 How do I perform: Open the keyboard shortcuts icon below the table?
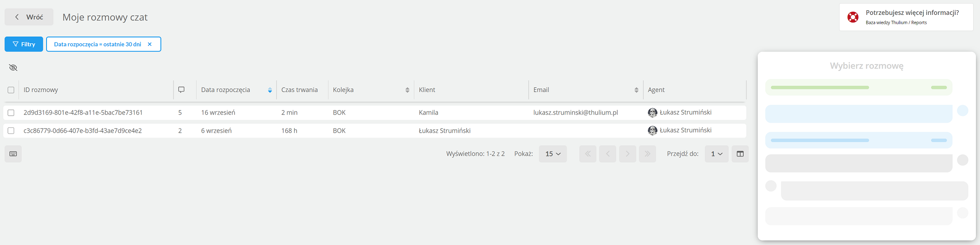pos(13,154)
